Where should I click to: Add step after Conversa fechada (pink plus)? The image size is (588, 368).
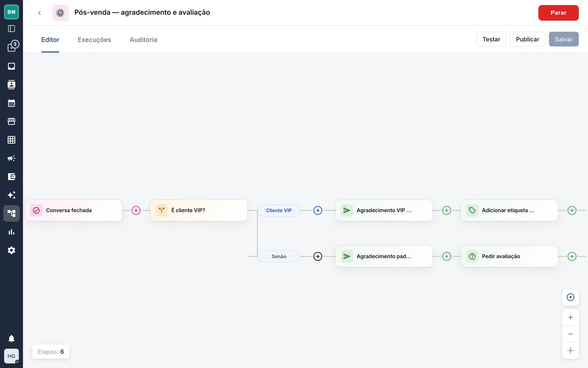[136, 210]
